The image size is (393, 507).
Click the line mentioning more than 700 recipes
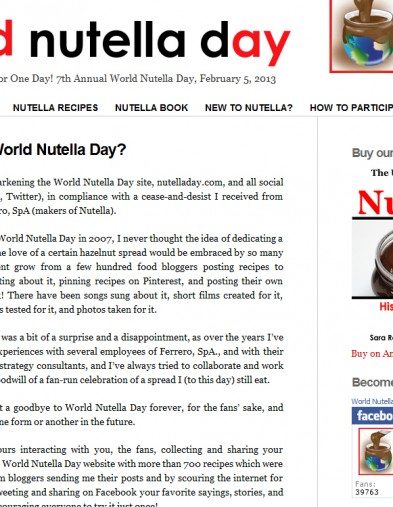[141, 464]
